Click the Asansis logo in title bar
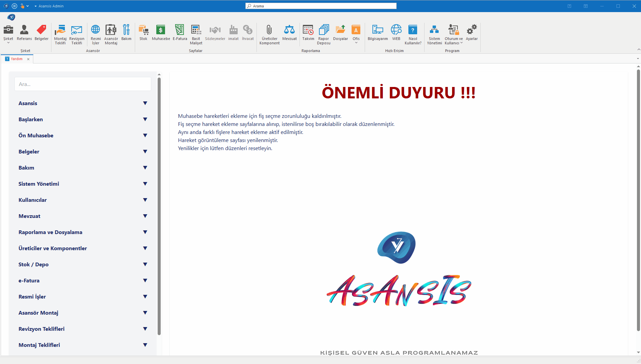 click(6, 6)
